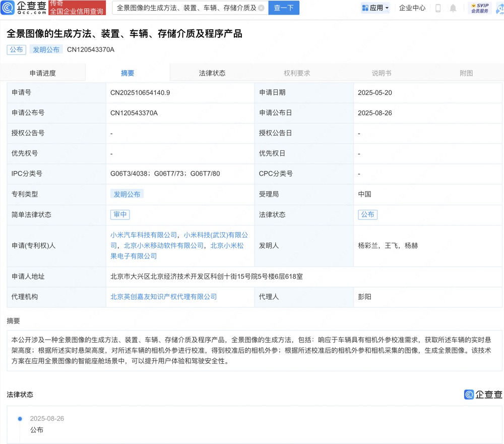This screenshot has height=444, width=504.
Task: Click the abstract paragraph text
Action: [251, 350]
